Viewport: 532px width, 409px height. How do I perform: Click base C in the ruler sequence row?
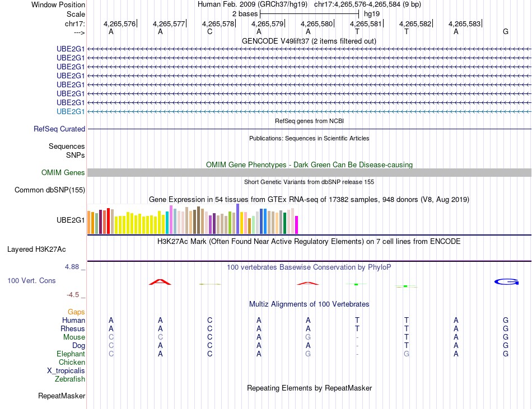[209, 32]
